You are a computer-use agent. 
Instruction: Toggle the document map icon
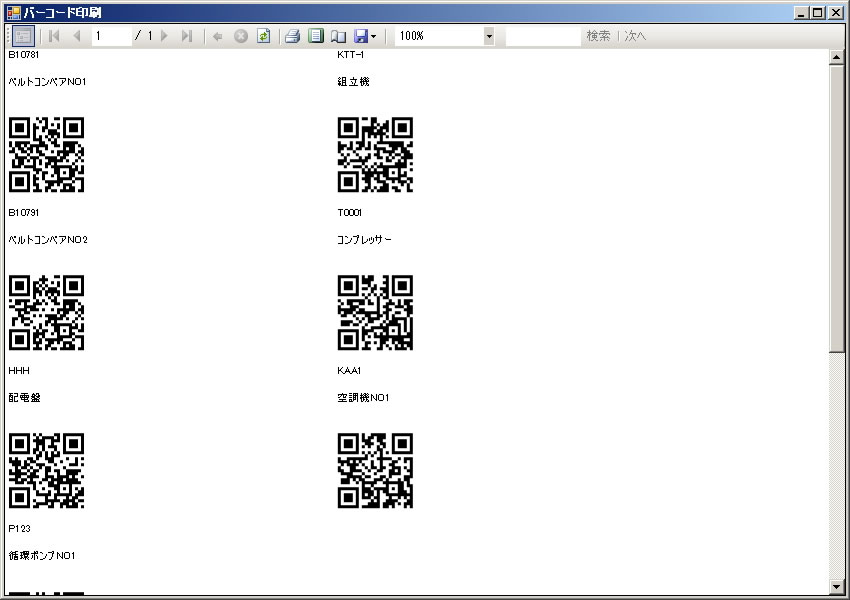coord(23,36)
